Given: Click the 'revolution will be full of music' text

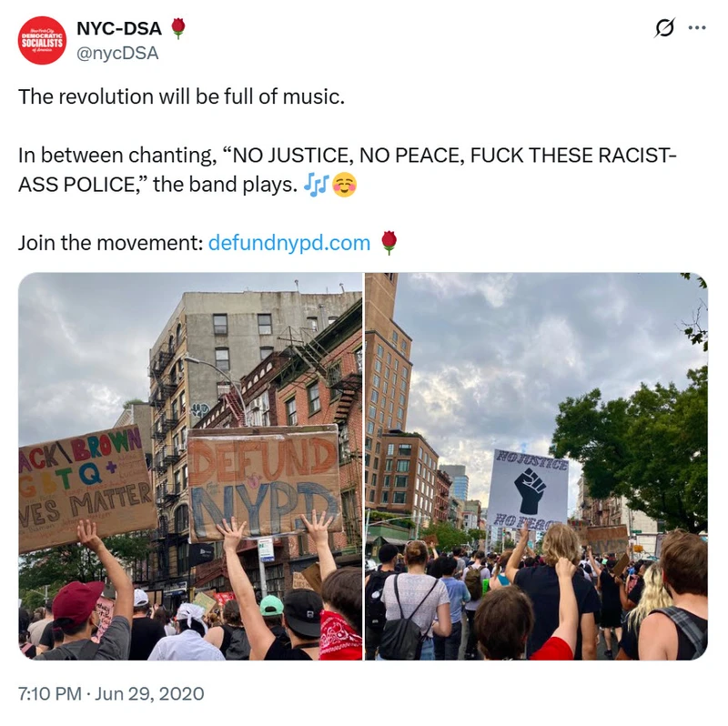Looking at the screenshot, I should tap(181, 97).
